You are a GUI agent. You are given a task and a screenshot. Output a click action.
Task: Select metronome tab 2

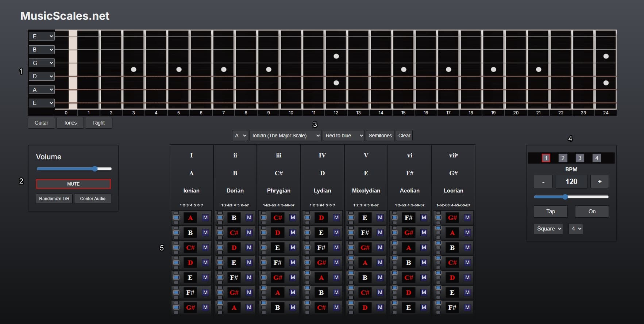point(563,158)
